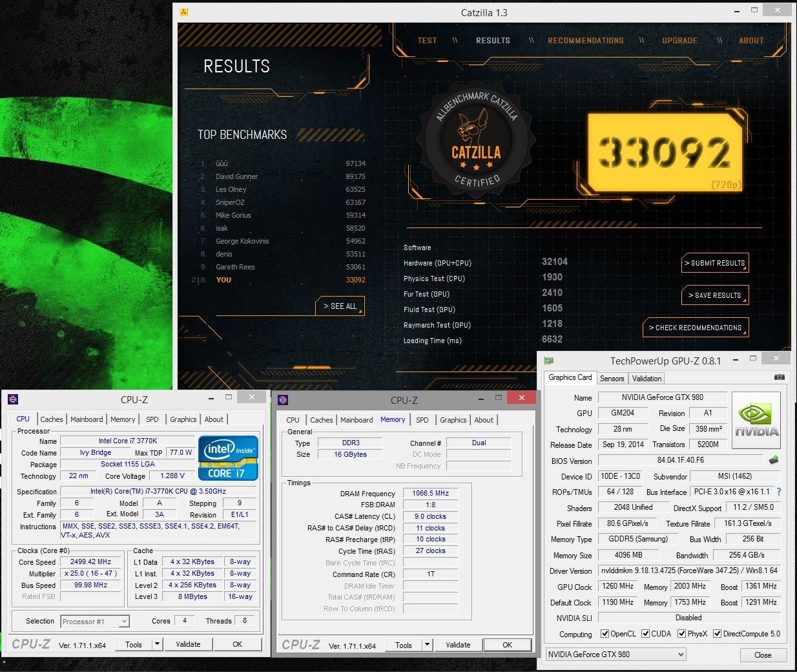Click the Driver Version field in GPU-Z
This screenshot has width=797, height=672.
click(x=689, y=571)
